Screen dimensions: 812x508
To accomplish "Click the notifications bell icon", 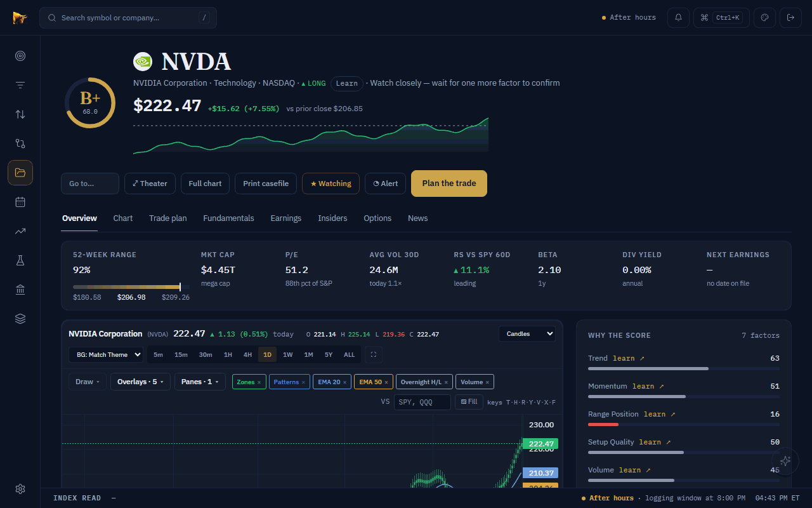I will pyautogui.click(x=678, y=18).
